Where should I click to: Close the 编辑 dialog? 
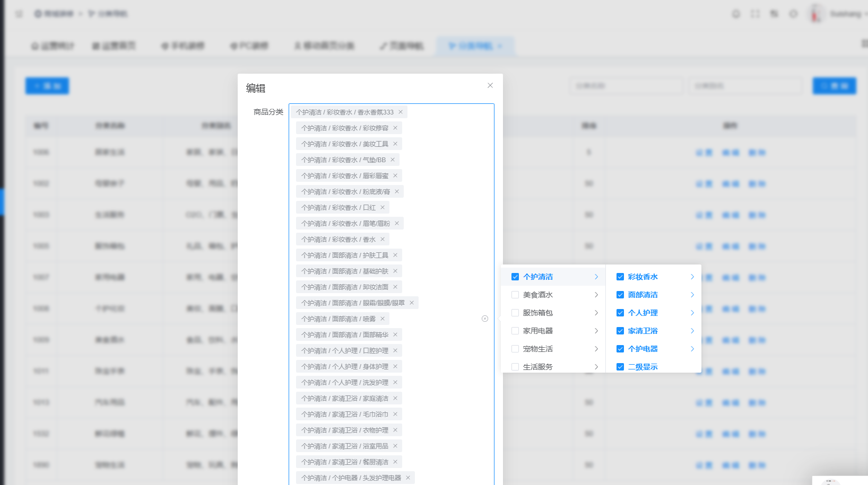(490, 85)
